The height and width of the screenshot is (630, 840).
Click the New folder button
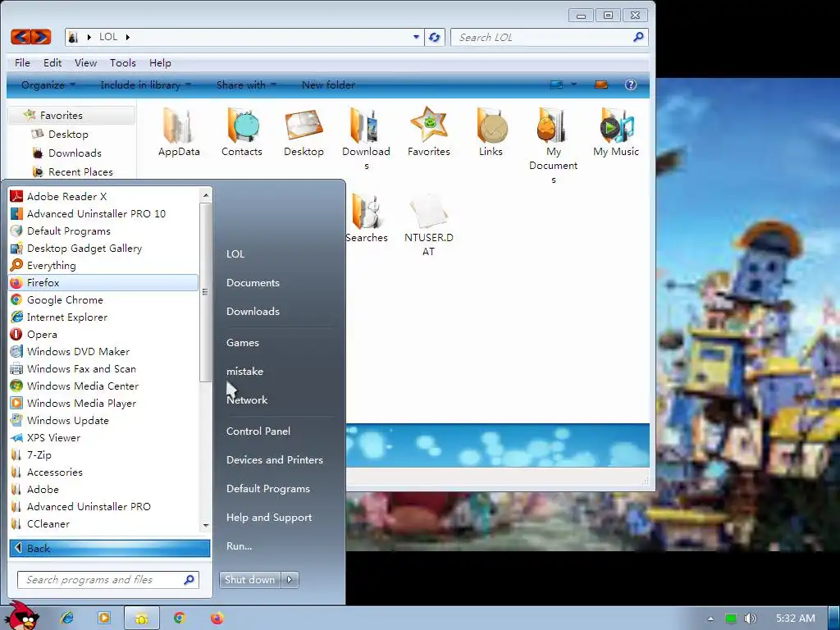point(328,84)
